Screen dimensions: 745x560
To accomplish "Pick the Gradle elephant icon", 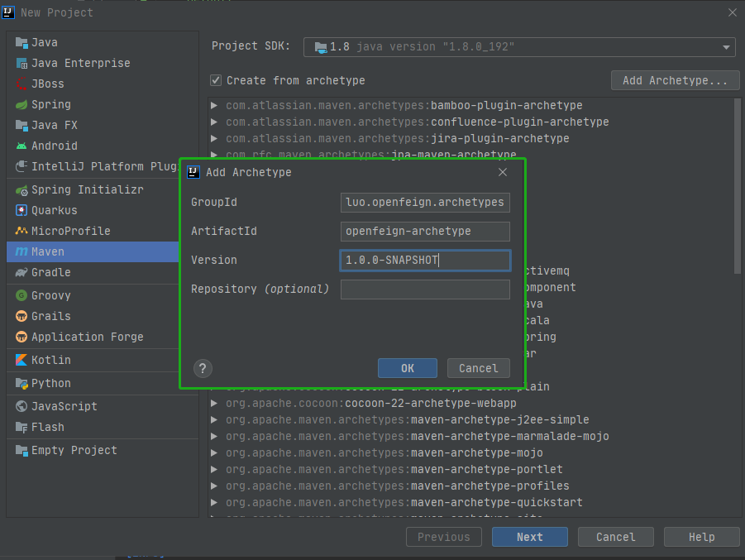I will click(x=21, y=272).
